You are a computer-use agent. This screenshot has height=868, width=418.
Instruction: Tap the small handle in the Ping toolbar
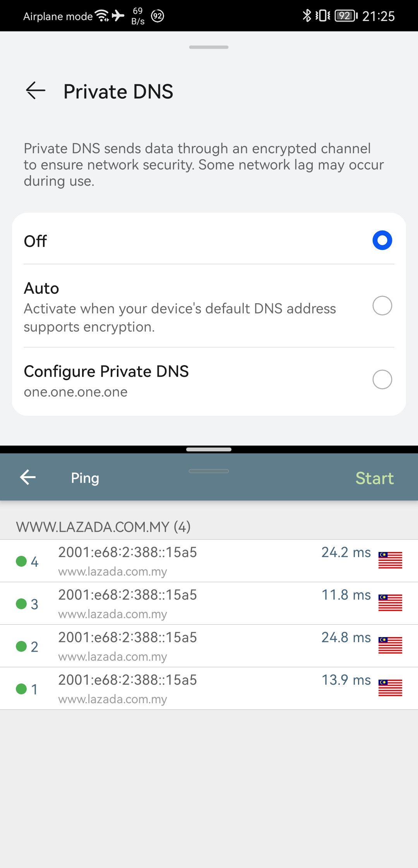pyautogui.click(x=209, y=471)
